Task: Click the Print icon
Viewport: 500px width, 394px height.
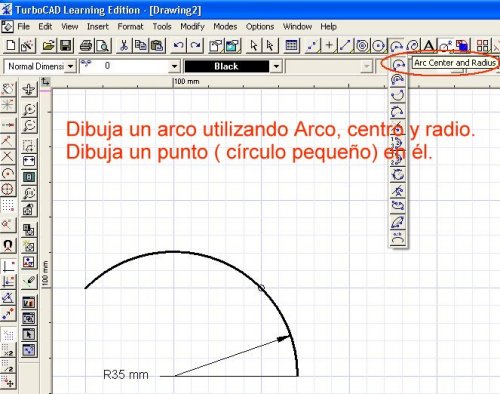Action: click(86, 46)
